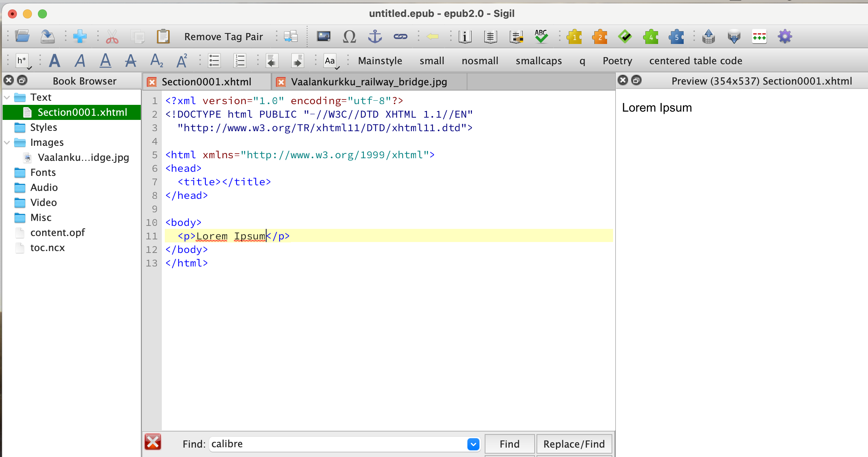Open the Find history dropdown arrow
This screenshot has height=457, width=868.
(473, 444)
